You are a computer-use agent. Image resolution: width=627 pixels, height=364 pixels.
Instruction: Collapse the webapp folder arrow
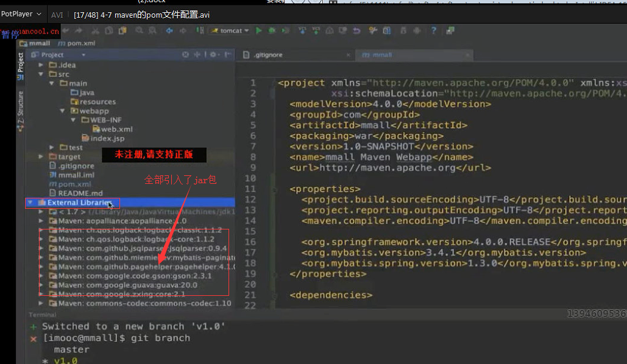coord(62,111)
